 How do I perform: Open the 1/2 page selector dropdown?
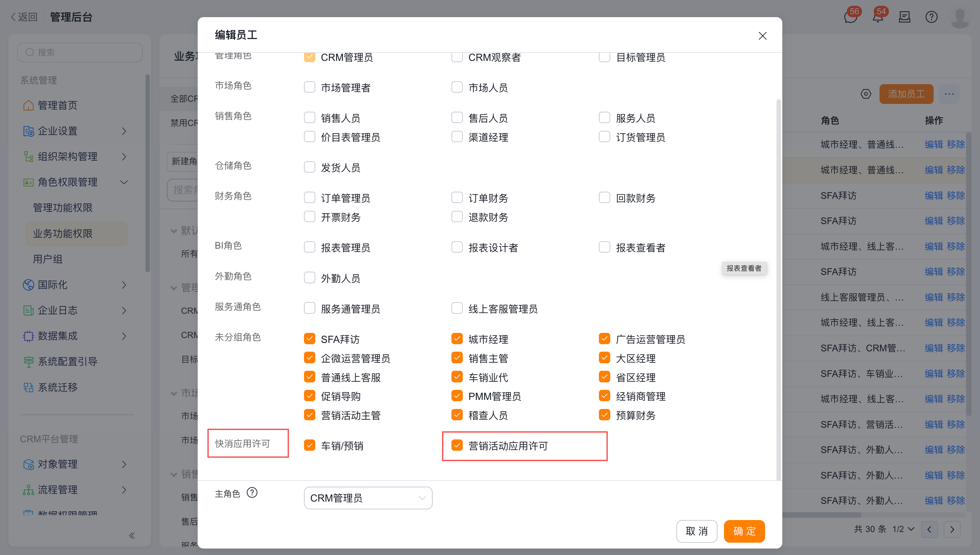(x=903, y=529)
